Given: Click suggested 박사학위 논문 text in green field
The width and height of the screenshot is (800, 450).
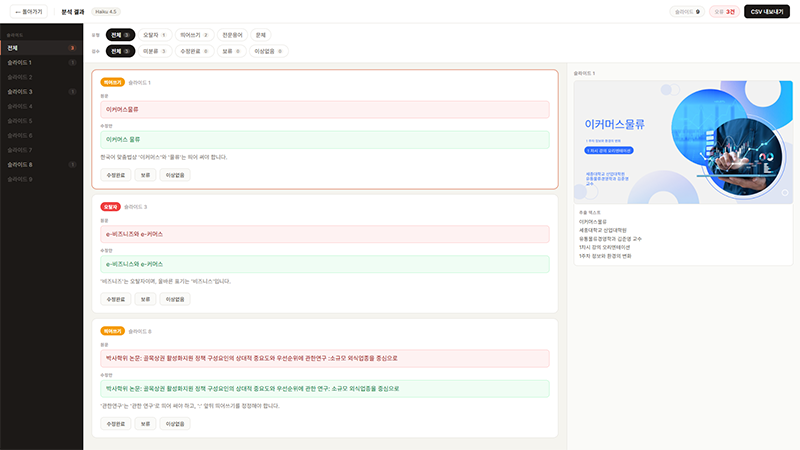Looking at the screenshot, I should click(x=325, y=389).
